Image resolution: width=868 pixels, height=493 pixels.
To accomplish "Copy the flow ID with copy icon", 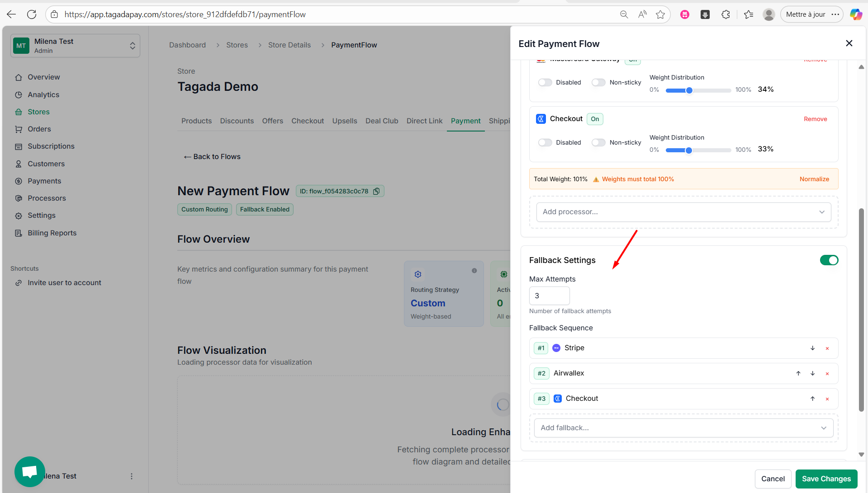I will click(376, 191).
